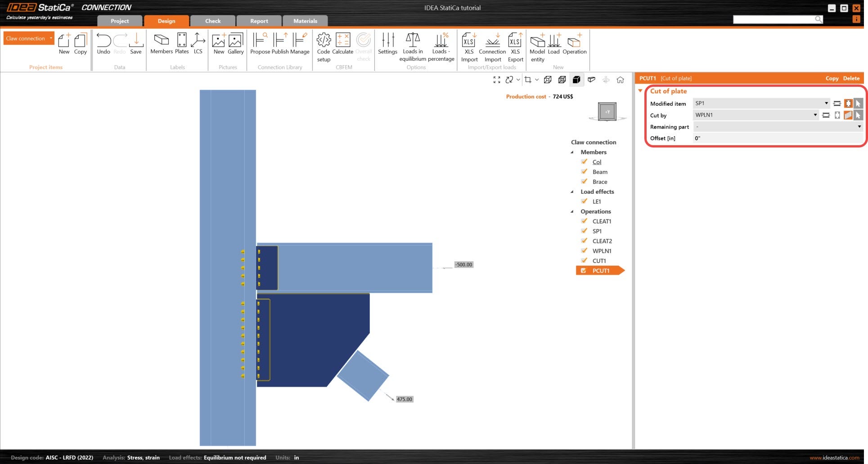The image size is (868, 464).
Task: Click the Delete button for PCUT1
Action: pyautogui.click(x=851, y=78)
